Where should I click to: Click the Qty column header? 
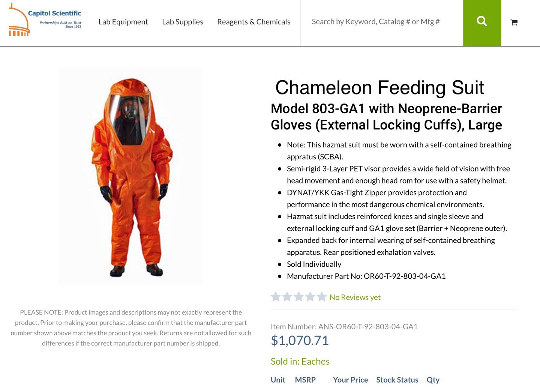click(x=433, y=380)
